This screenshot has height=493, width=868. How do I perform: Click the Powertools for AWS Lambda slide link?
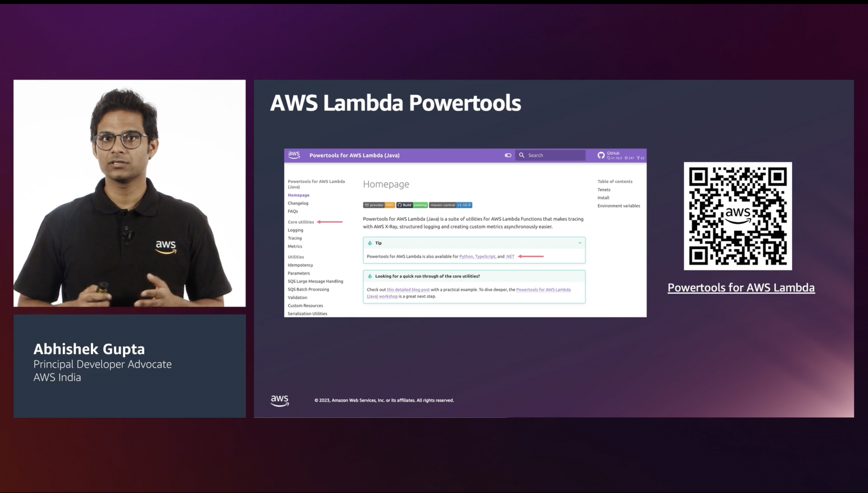[x=741, y=287]
